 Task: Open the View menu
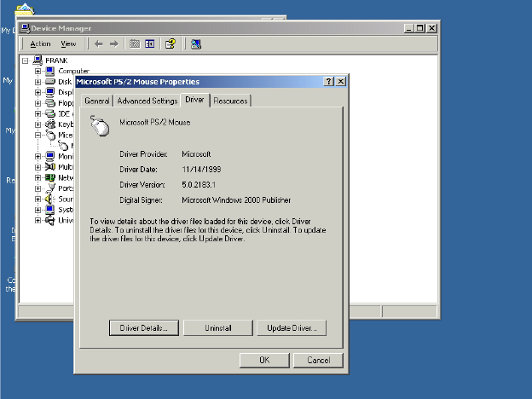click(x=68, y=43)
